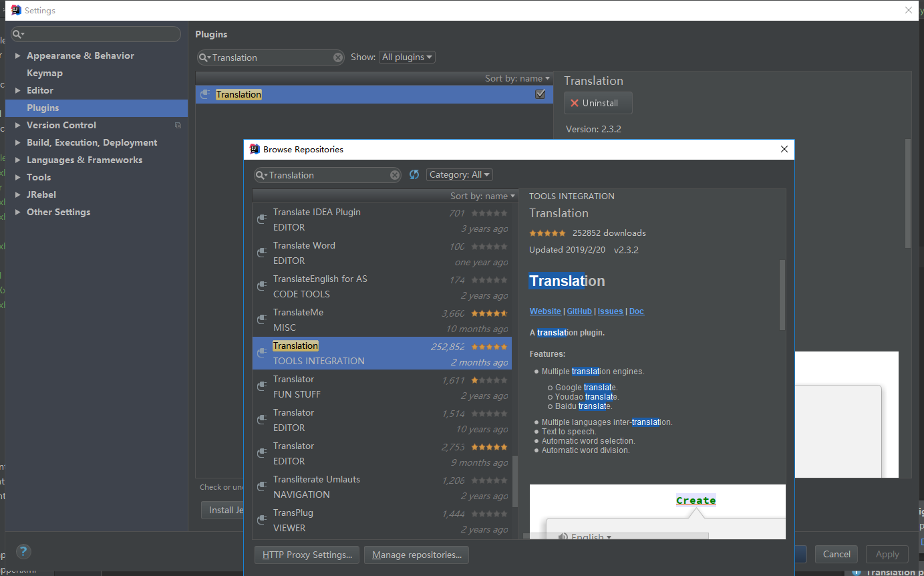
Task: Select the Translator row updated 10 years ago
Action: [x=382, y=420]
